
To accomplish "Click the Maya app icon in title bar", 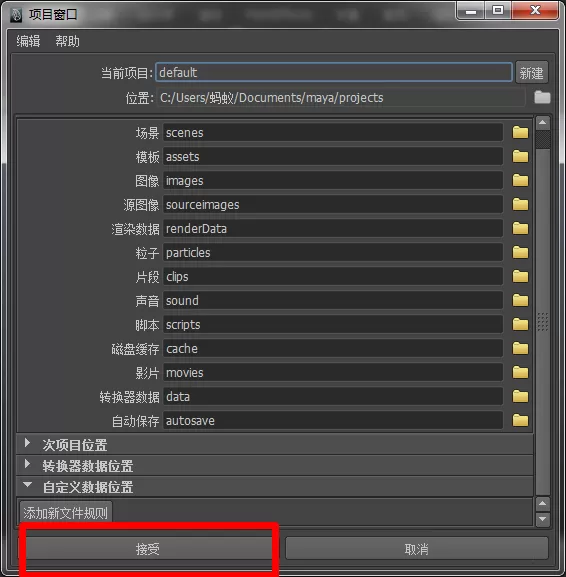I will (x=15, y=15).
